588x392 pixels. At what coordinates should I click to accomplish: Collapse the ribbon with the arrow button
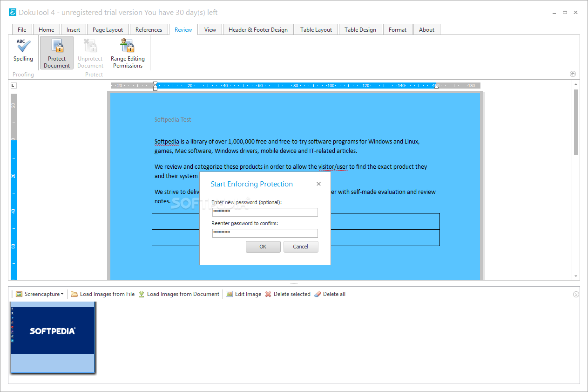tap(573, 74)
